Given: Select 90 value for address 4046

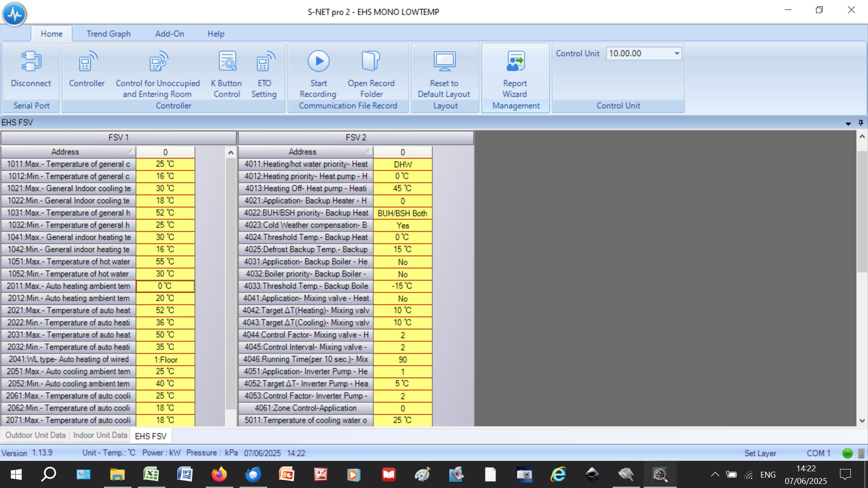Looking at the screenshot, I should (403, 359).
